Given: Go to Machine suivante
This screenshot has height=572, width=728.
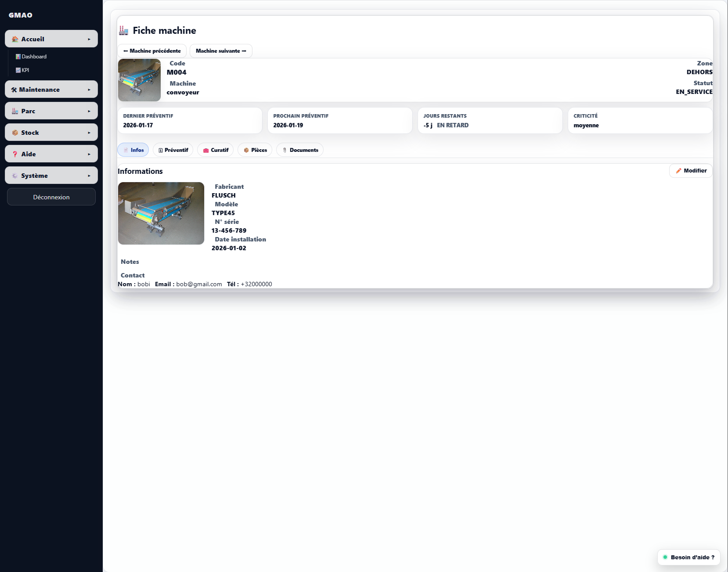Looking at the screenshot, I should coord(221,51).
